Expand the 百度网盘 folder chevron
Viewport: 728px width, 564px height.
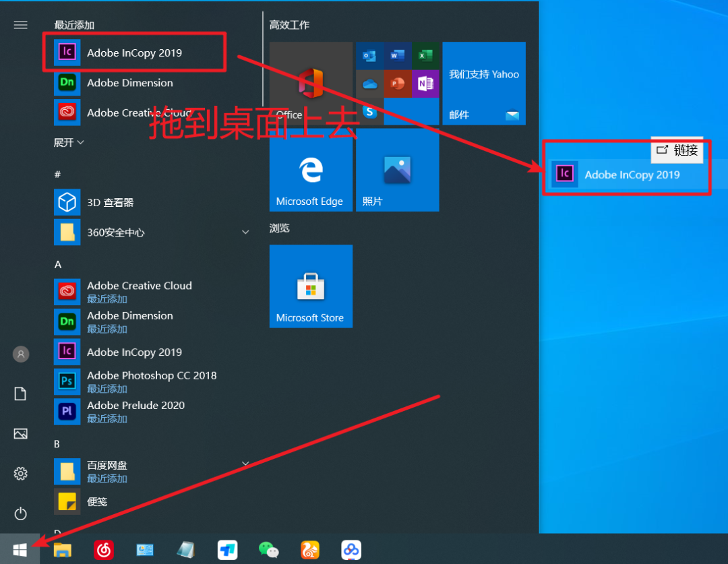245,464
